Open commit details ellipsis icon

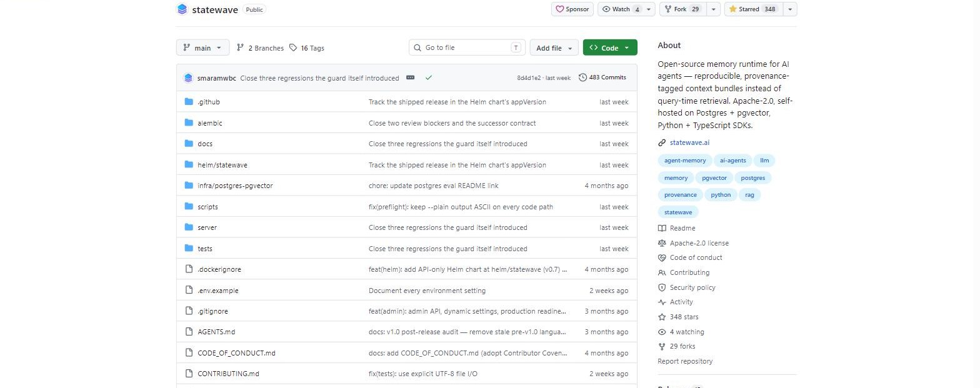click(x=410, y=78)
